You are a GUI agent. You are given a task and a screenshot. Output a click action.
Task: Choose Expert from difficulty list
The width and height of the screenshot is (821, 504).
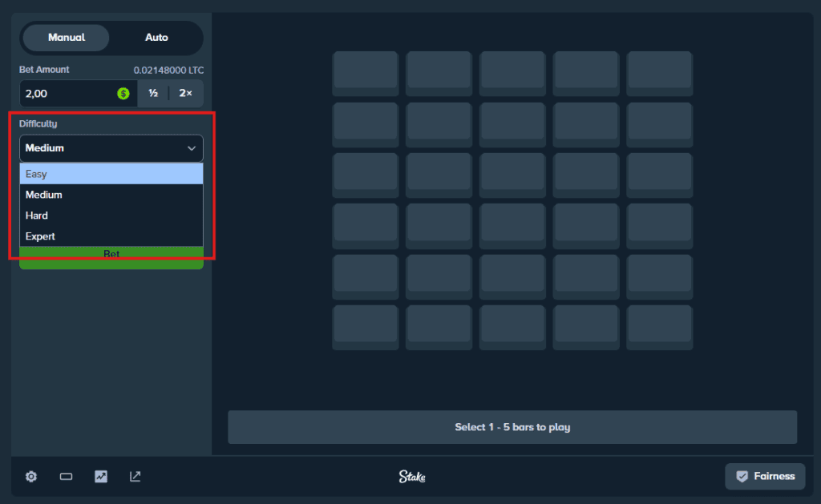111,236
